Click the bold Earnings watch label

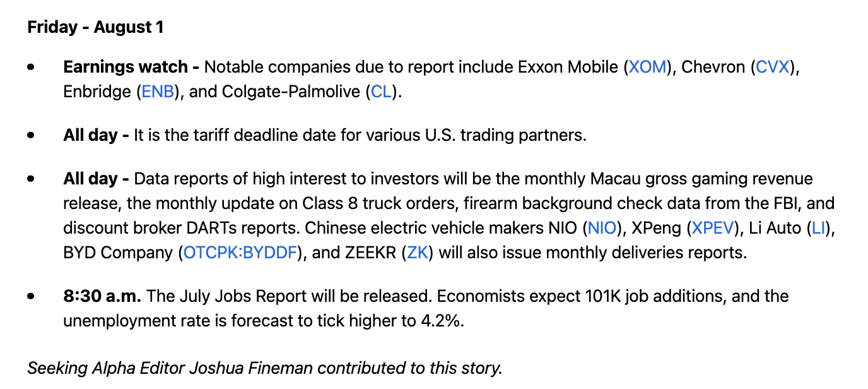(126, 67)
